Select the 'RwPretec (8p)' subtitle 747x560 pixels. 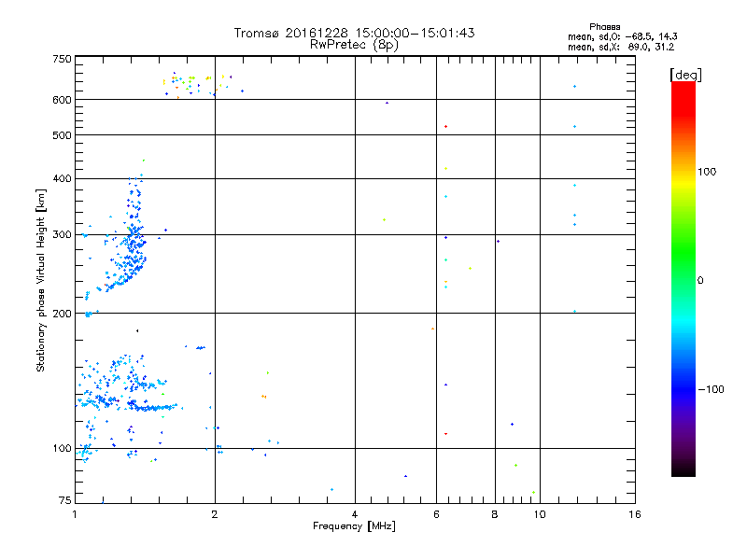coord(354,45)
